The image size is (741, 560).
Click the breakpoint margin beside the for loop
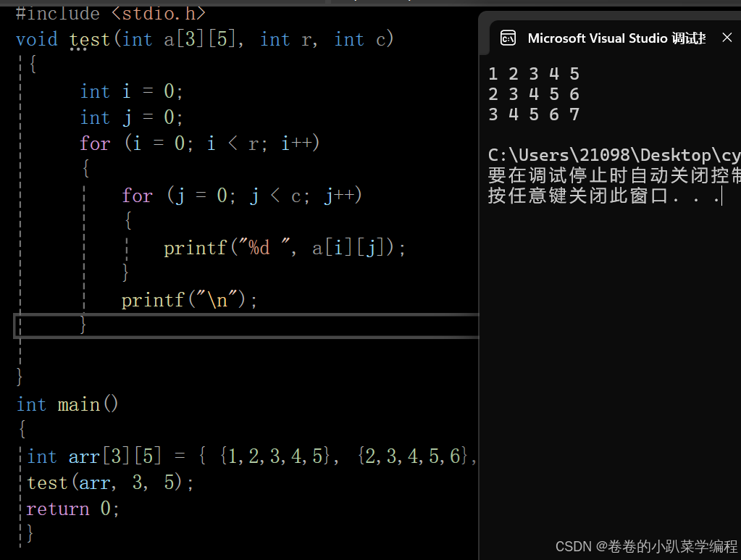pyautogui.click(x=7, y=143)
